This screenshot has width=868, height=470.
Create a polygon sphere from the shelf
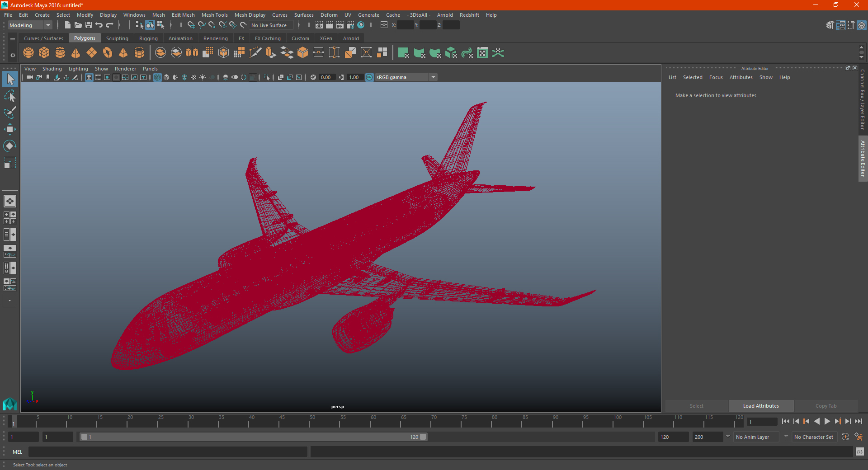point(28,53)
